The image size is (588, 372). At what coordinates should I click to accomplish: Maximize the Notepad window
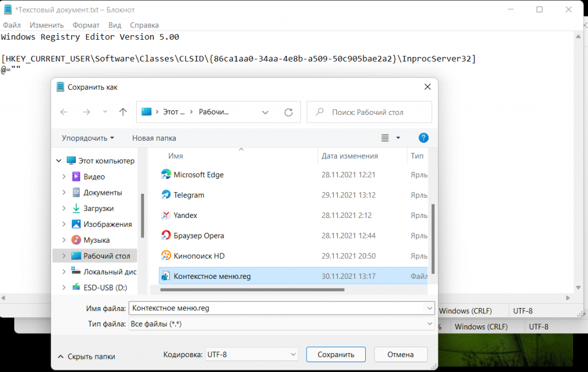[x=539, y=9]
